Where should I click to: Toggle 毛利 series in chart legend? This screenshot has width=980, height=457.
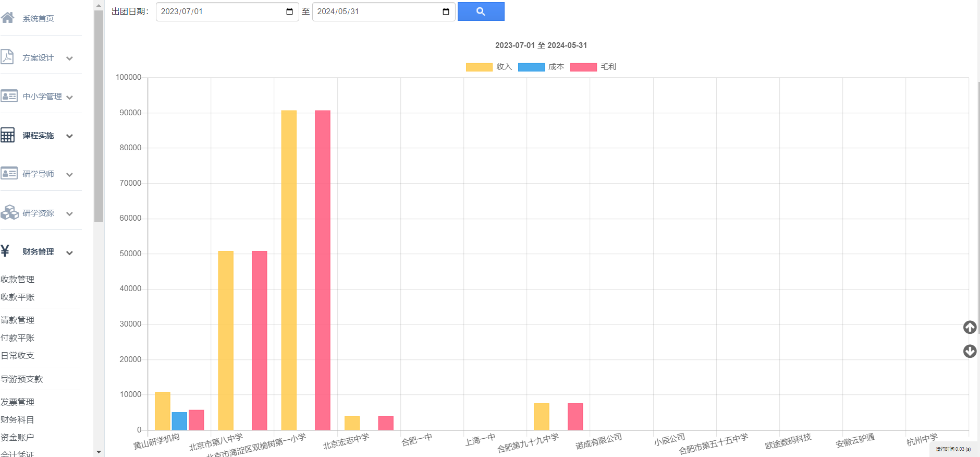(593, 67)
